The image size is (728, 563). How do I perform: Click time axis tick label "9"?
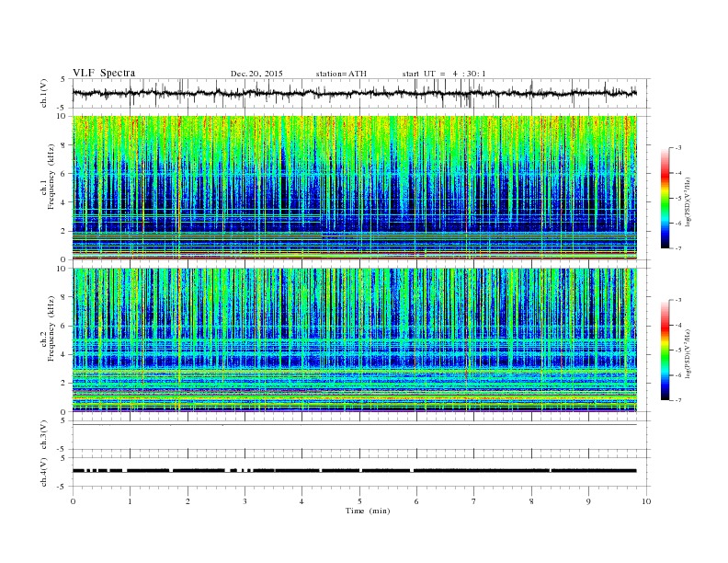click(588, 501)
